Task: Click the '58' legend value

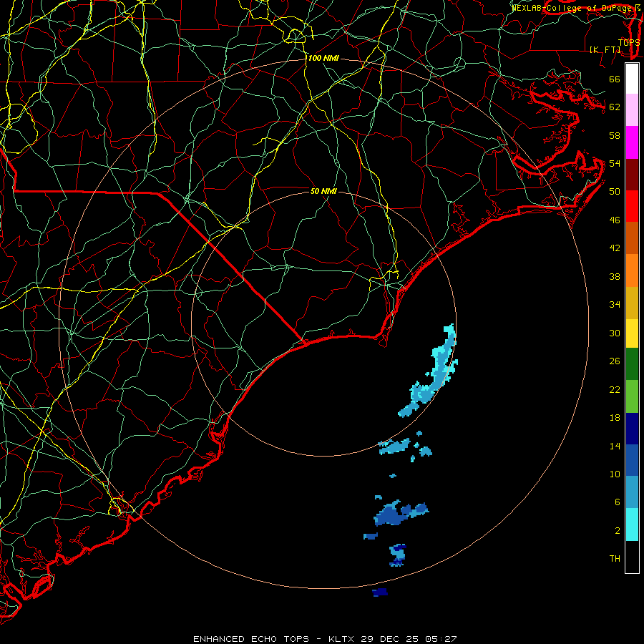Action: tap(615, 135)
